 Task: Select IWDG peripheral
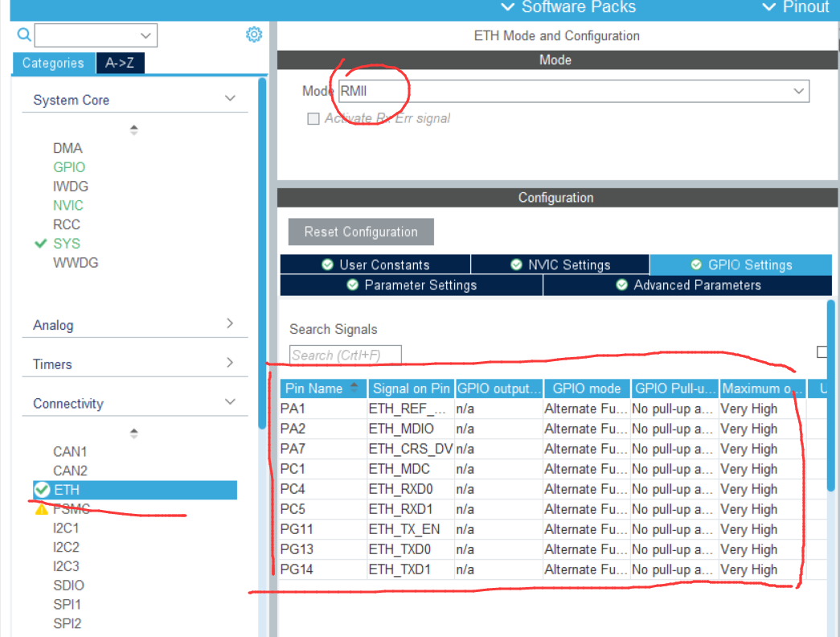pyautogui.click(x=71, y=186)
